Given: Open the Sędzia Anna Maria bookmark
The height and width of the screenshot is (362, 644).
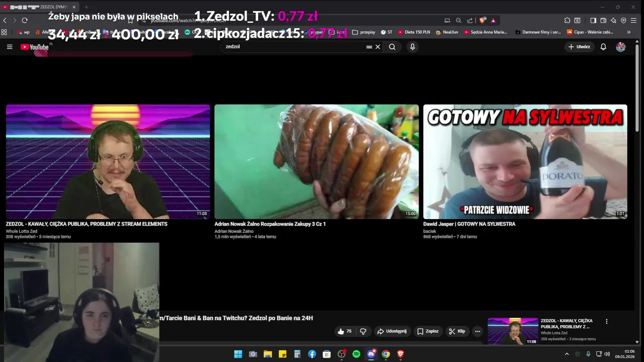Looking at the screenshot, I should click(486, 32).
